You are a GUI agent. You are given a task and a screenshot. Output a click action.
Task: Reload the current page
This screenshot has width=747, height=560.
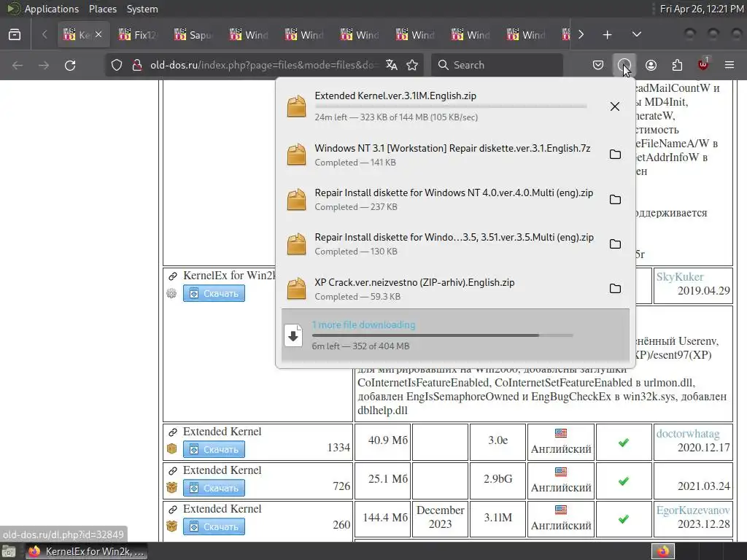70,65
